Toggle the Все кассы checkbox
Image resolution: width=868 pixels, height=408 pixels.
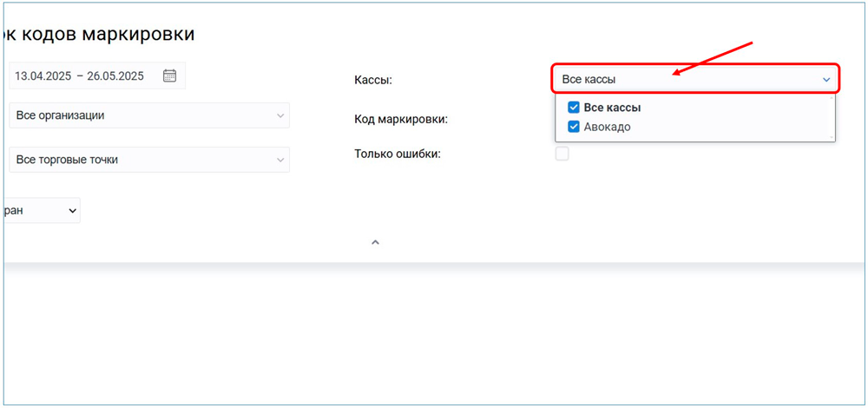(x=573, y=108)
